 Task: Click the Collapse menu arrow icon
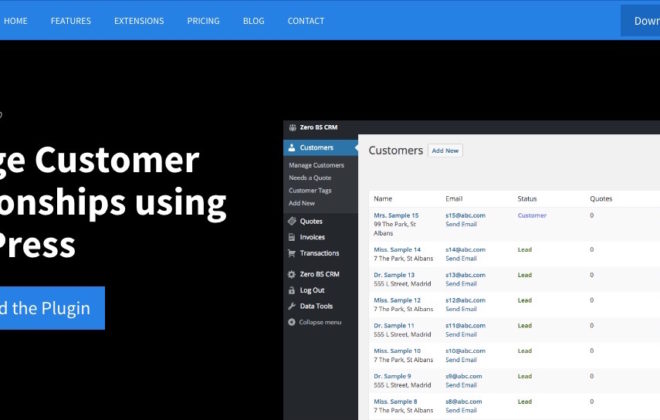click(292, 322)
